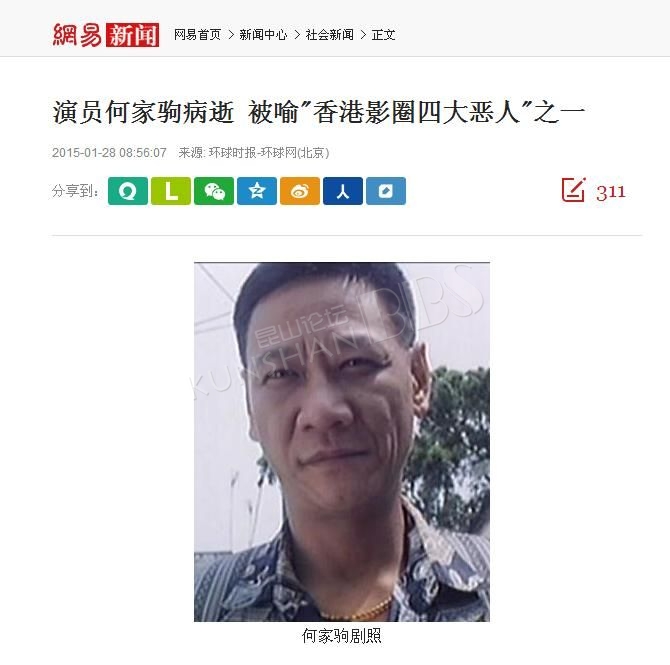Save to Youdao note light blue icon
670x665 pixels.
click(x=386, y=191)
